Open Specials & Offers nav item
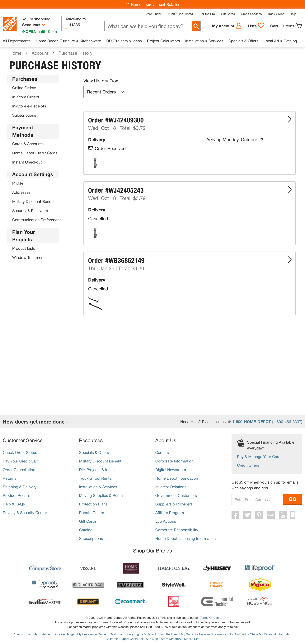The image size is (305, 644). [243, 41]
